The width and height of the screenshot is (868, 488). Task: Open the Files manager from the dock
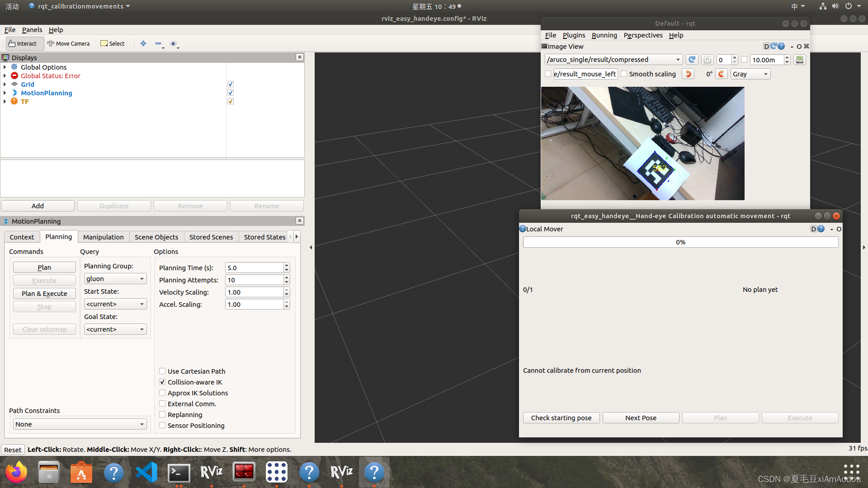[x=49, y=472]
